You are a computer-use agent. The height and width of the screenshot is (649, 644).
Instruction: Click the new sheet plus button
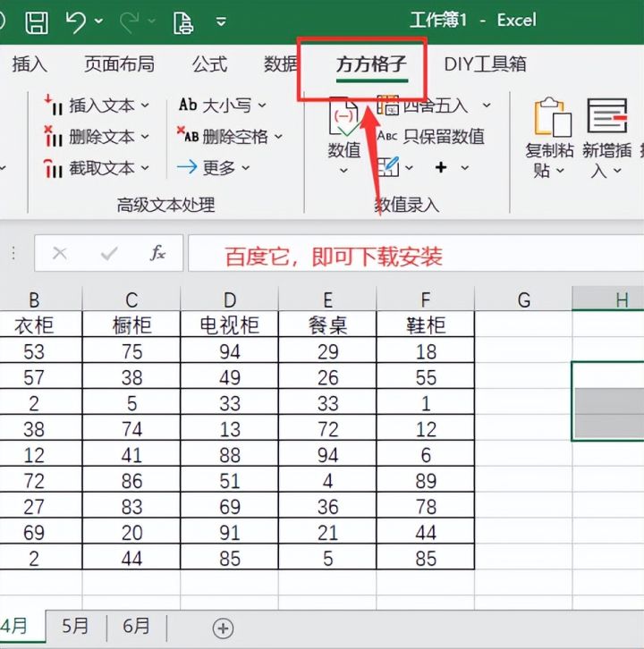223,628
